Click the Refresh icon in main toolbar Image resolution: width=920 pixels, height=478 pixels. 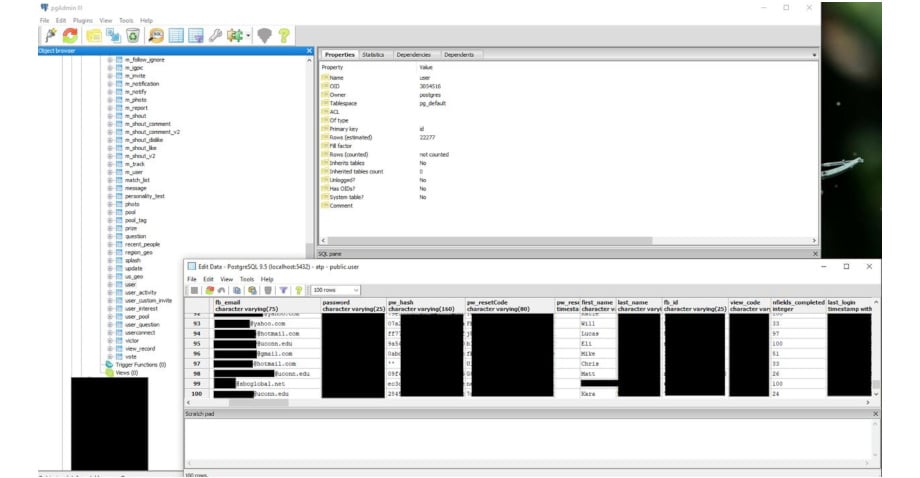click(x=70, y=35)
